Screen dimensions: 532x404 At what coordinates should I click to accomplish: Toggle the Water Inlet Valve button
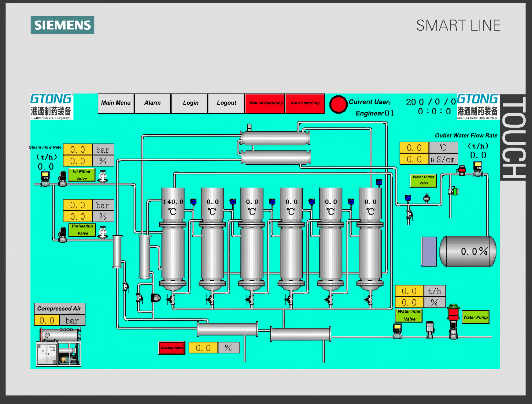coord(409,315)
